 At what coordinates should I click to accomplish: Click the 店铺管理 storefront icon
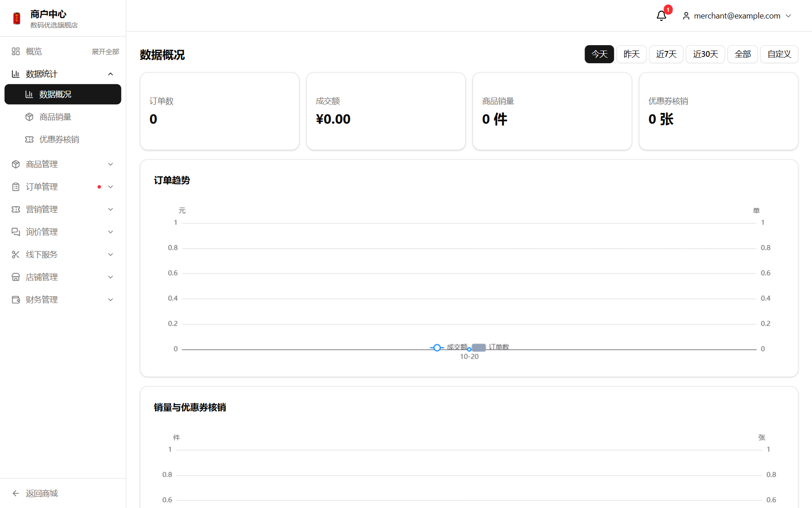pos(16,277)
